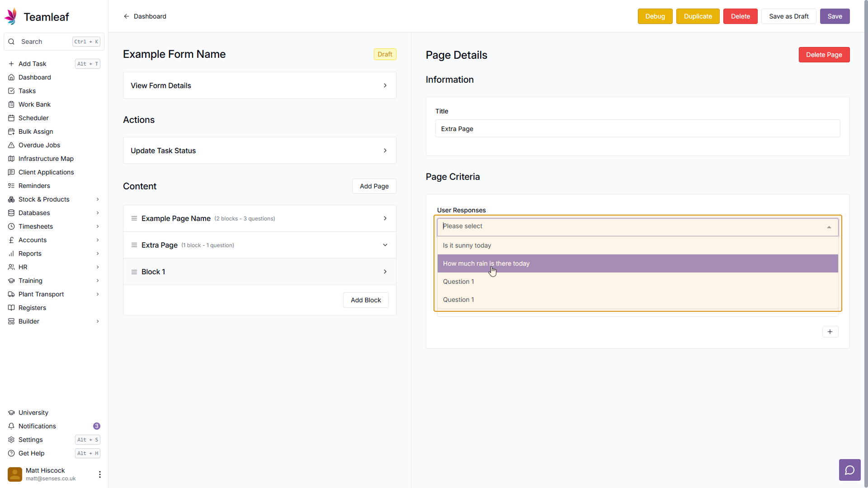Click the drag handle beside Block 1
Screen dimensions: 868x488
click(134, 272)
